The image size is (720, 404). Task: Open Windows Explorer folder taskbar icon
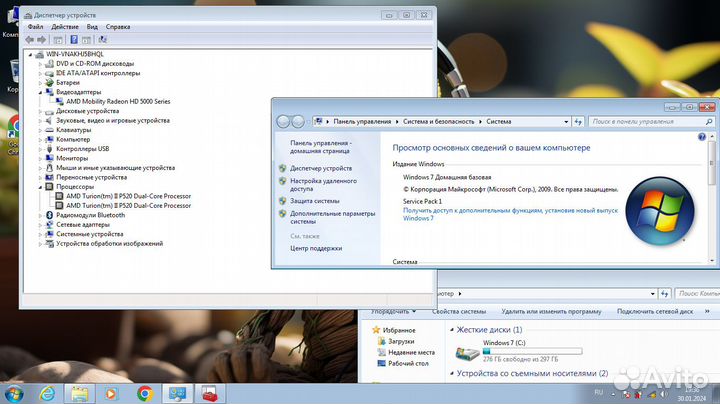[x=79, y=393]
